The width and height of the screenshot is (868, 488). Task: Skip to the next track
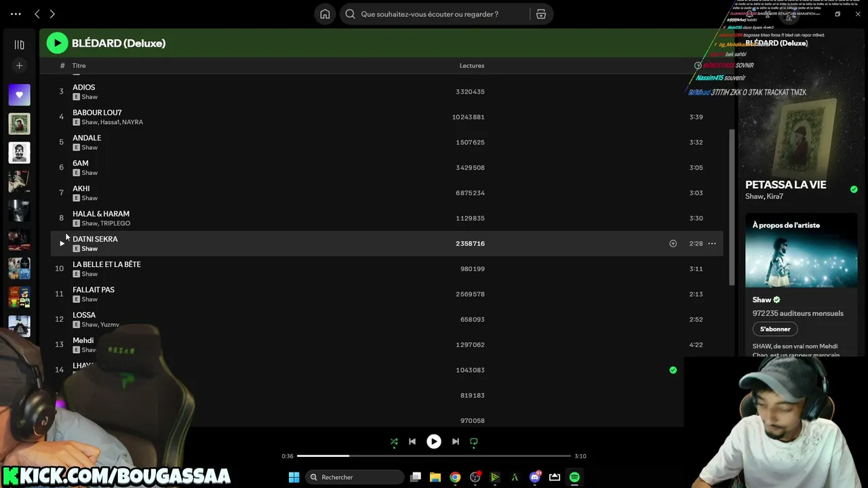click(456, 441)
